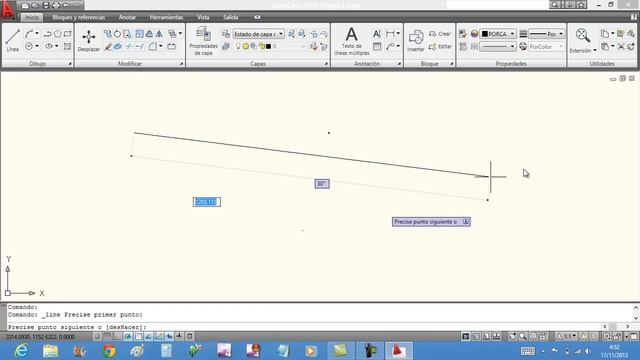Click the Extensión zoom tool

point(582,40)
